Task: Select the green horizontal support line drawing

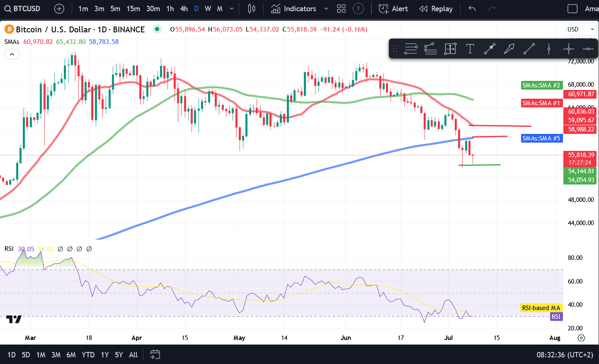Action: point(480,165)
